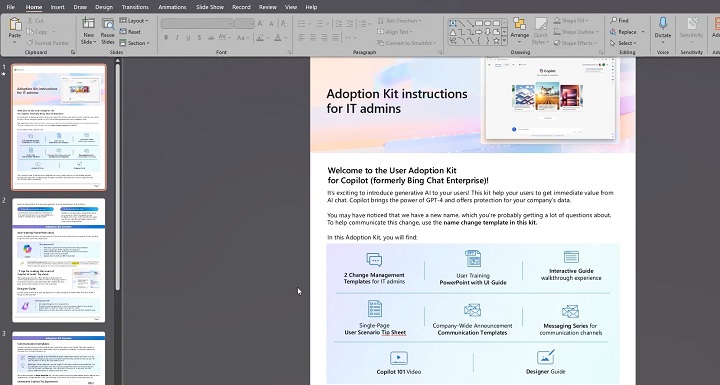Viewport: 720px width, 385px height.
Task: Pick the star shape in the shapes gallery
Action: click(x=496, y=41)
